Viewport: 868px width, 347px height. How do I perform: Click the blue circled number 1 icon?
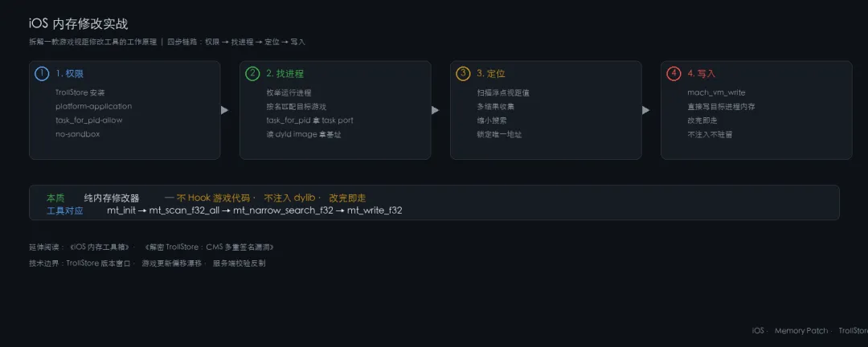[x=42, y=74]
